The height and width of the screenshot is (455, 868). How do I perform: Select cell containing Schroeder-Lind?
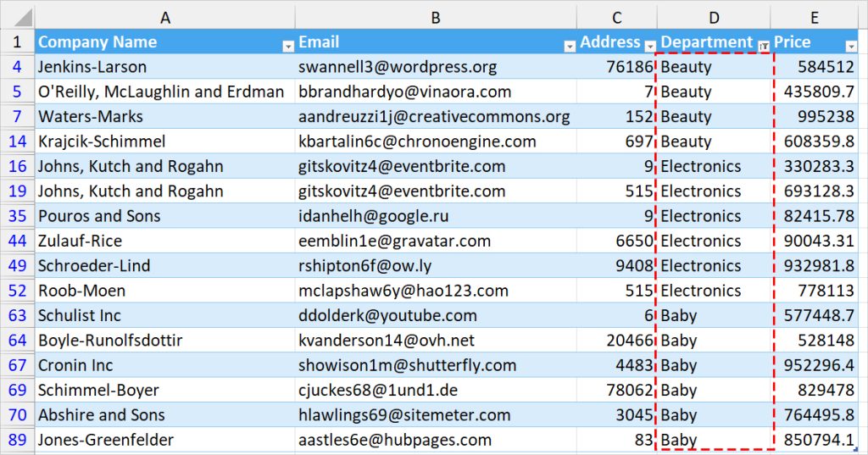165,266
